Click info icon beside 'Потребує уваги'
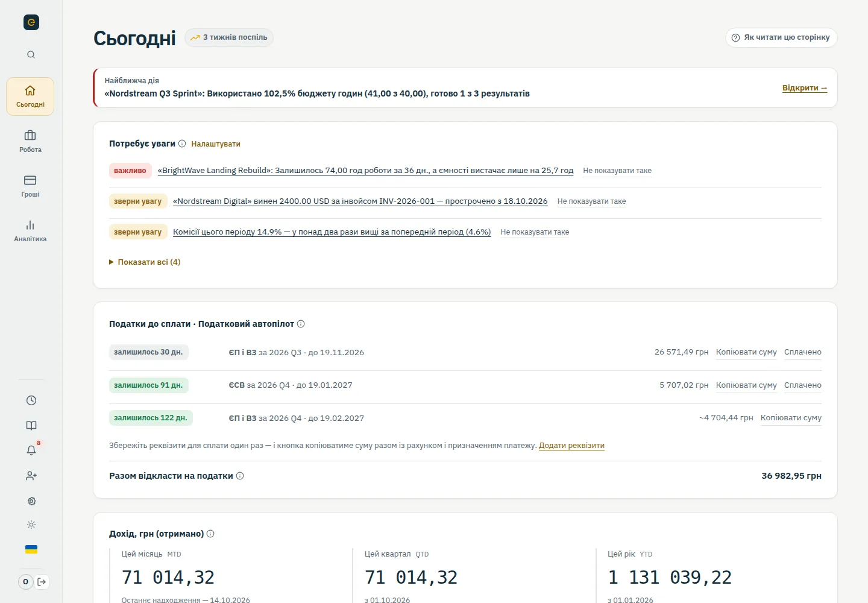 182,144
